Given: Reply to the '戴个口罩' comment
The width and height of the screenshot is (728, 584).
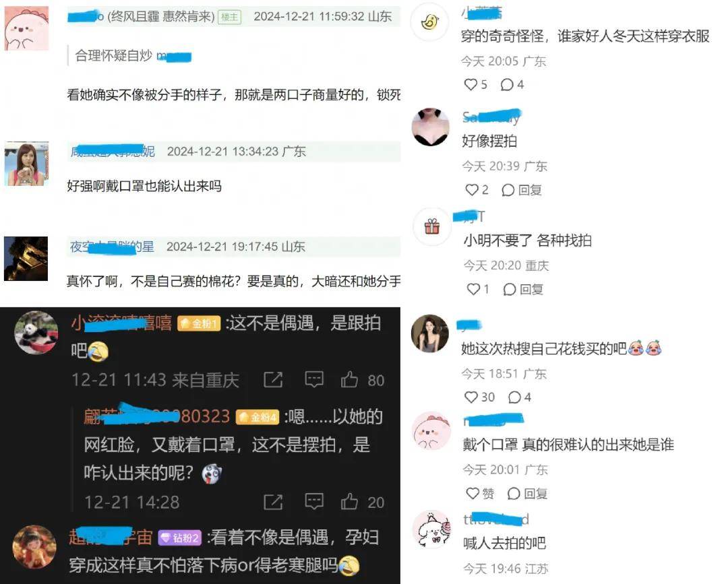Looking at the screenshot, I should [527, 493].
